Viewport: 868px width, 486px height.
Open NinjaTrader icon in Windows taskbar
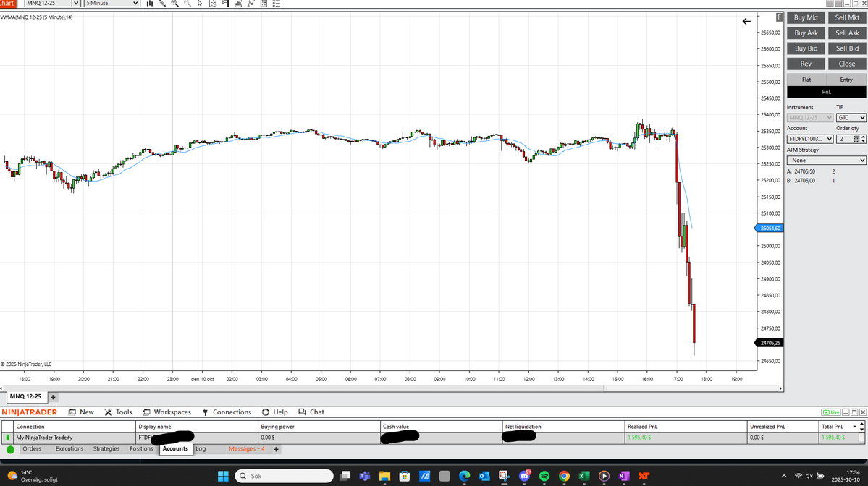pos(644,476)
